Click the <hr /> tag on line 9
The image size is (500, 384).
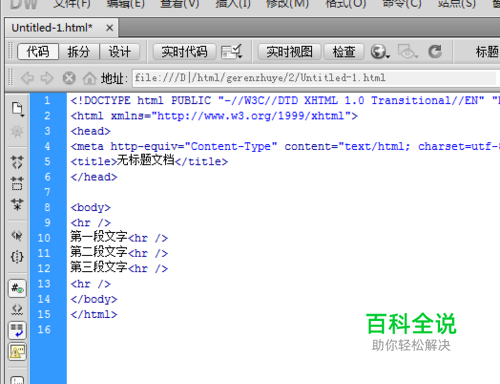click(90, 223)
